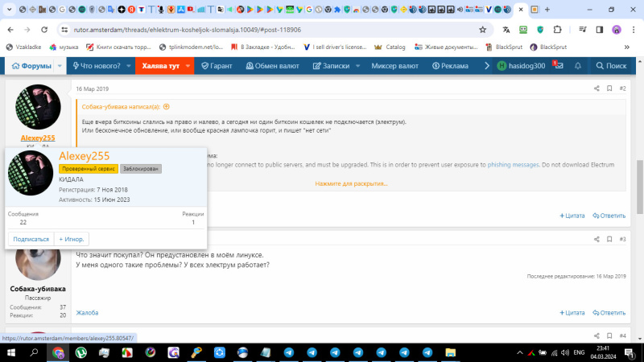Viewport: 644px width, 362px height.
Task: Open Chrome three-dot menu
Action: click(634, 30)
